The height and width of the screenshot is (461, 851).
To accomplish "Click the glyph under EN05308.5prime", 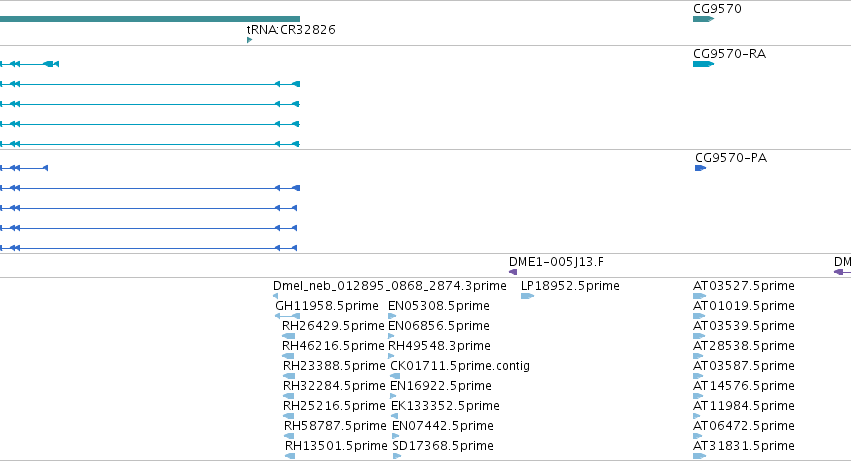I will pyautogui.click(x=392, y=316).
